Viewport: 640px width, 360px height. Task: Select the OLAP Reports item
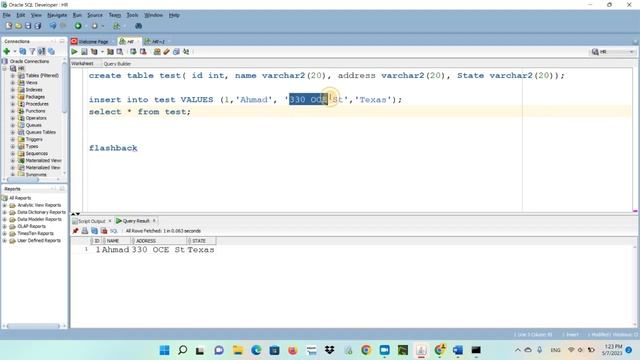[31, 227]
